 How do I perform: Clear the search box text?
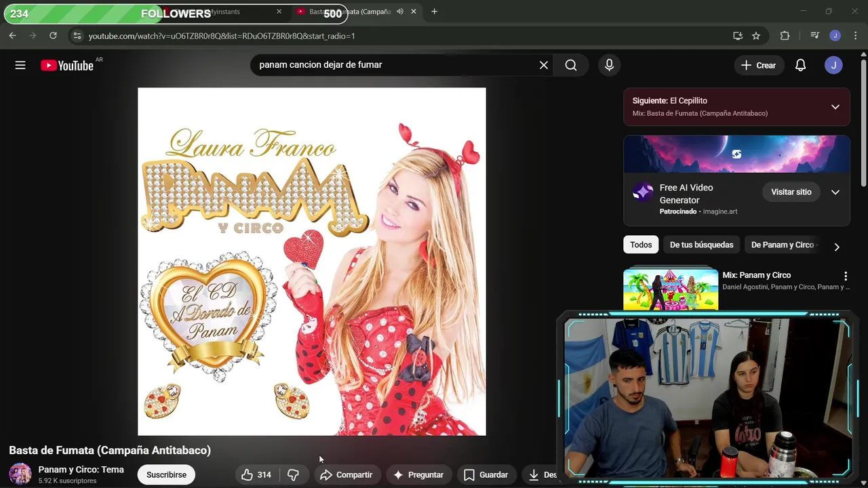543,65
